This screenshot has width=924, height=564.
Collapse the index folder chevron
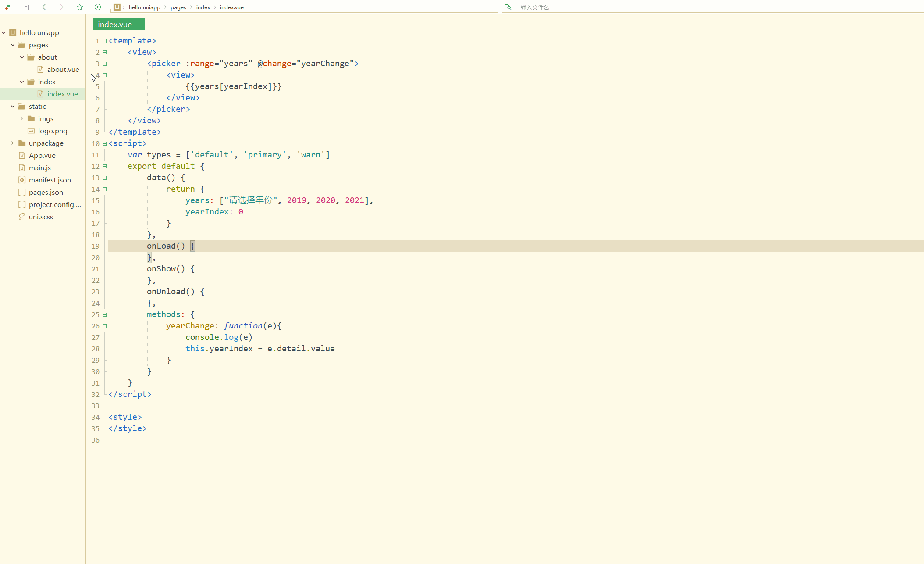pyautogui.click(x=22, y=82)
